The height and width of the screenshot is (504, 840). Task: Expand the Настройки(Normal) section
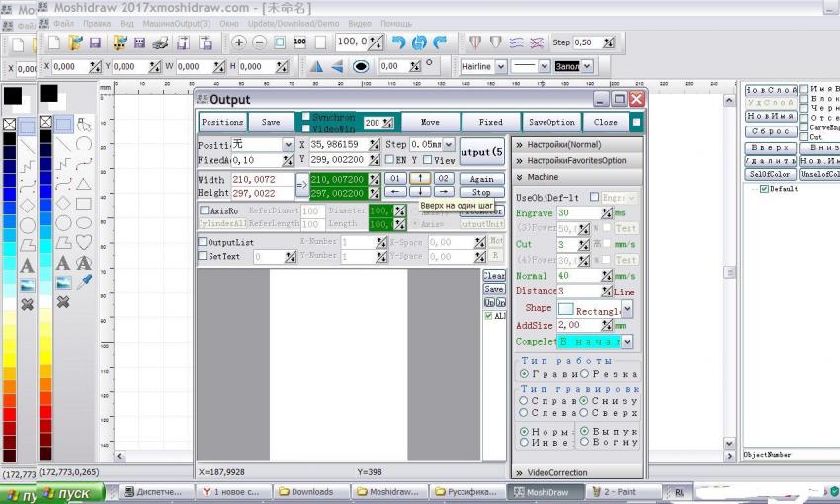click(x=563, y=144)
